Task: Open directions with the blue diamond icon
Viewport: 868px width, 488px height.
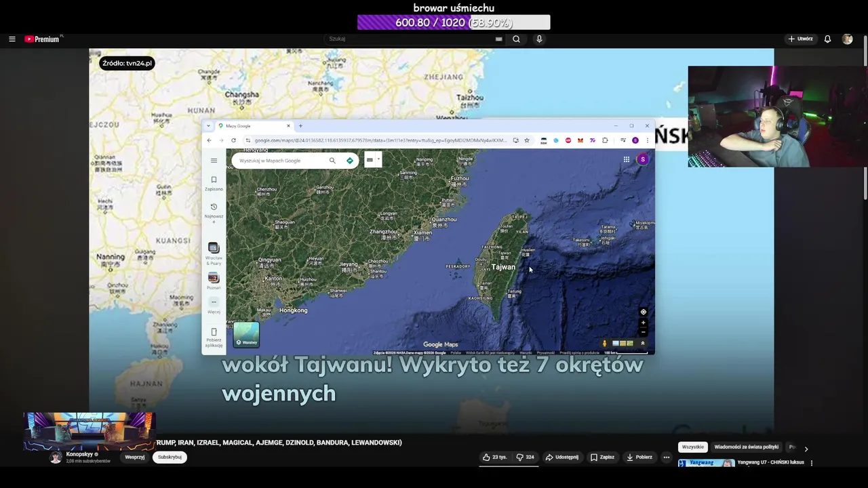Action: [x=350, y=161]
